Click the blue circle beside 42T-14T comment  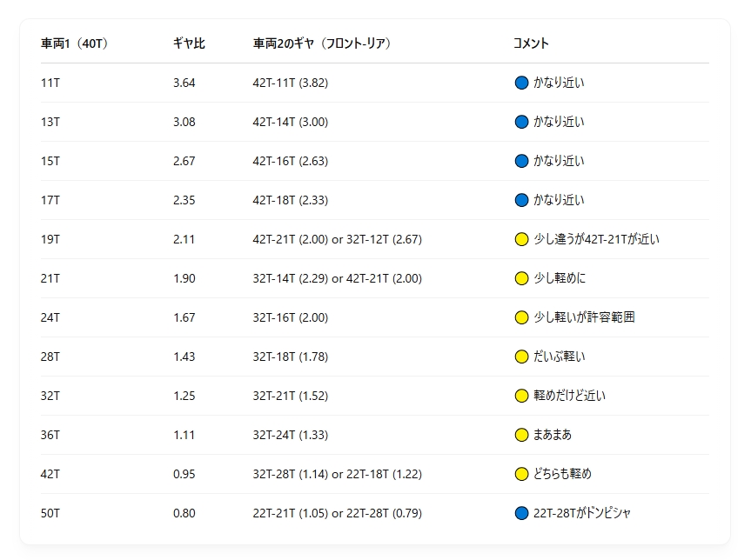click(x=521, y=122)
